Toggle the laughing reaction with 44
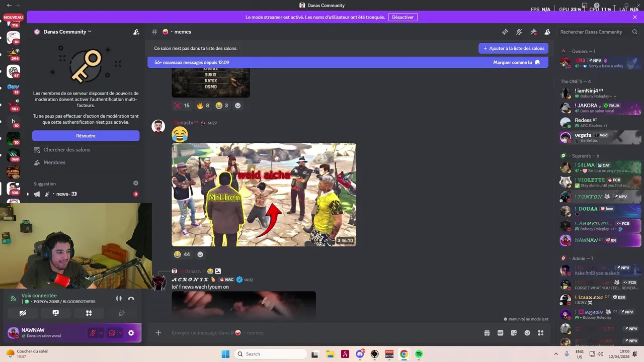The height and width of the screenshot is (362, 644). click(182, 254)
